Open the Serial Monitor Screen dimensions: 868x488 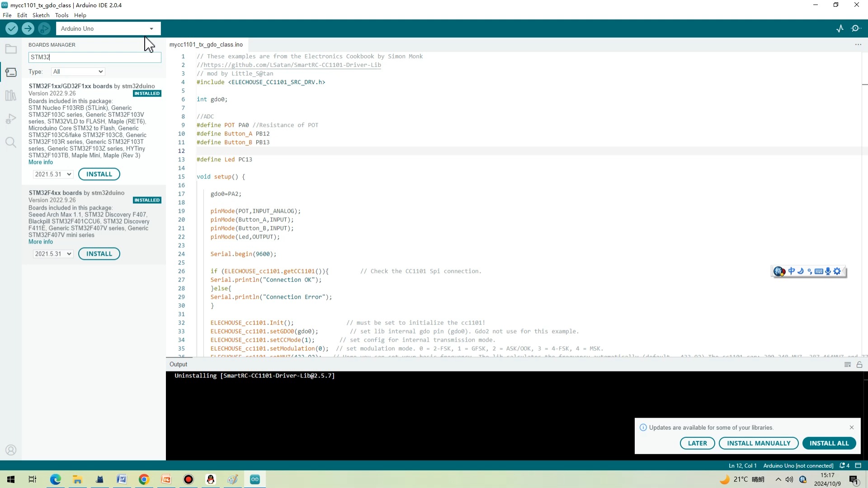(x=856, y=28)
